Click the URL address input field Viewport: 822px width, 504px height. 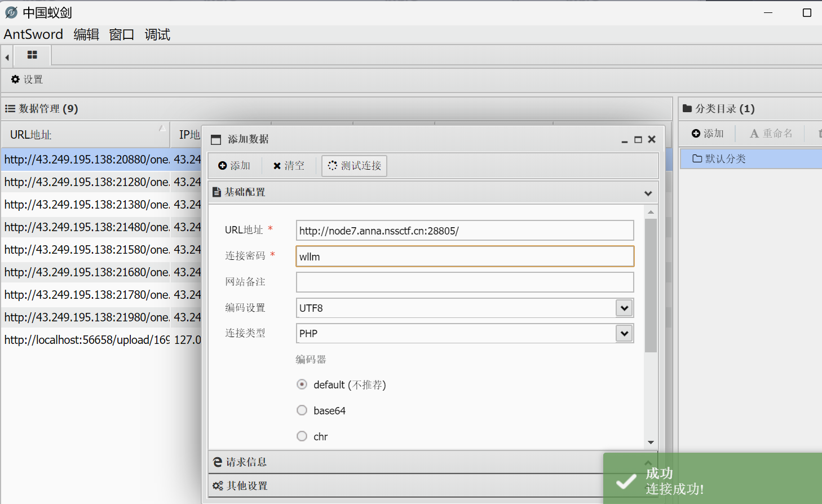point(464,231)
